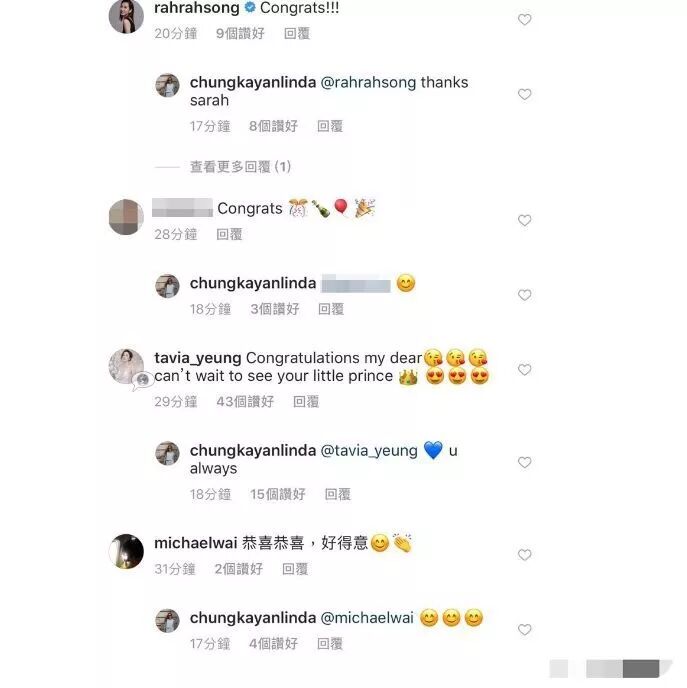The image size is (687, 688).
Task: Like chungkayanlinda's smiley reply to blurred user
Action: (x=525, y=295)
